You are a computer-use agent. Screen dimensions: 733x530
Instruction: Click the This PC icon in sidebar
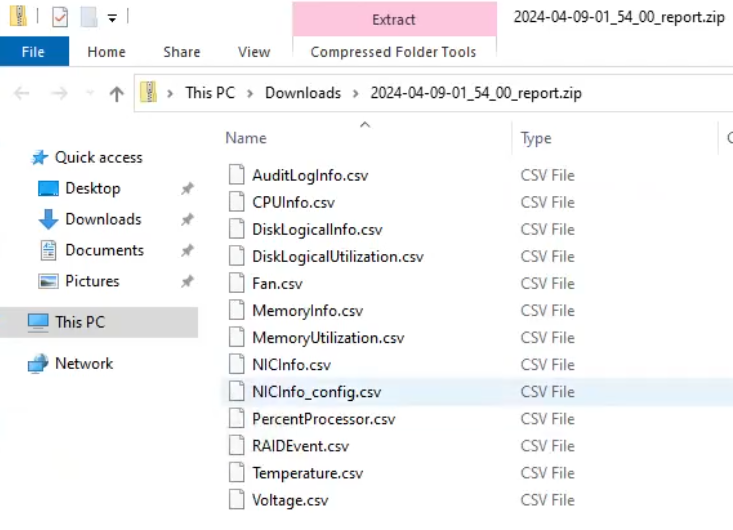click(x=38, y=322)
